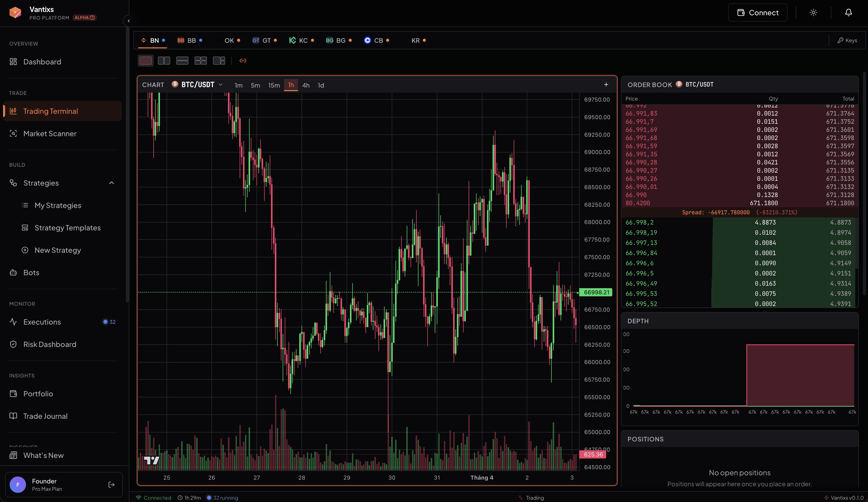Image resolution: width=868 pixels, height=502 pixels.
Task: Click the Connect wallet button
Action: [x=757, y=13]
